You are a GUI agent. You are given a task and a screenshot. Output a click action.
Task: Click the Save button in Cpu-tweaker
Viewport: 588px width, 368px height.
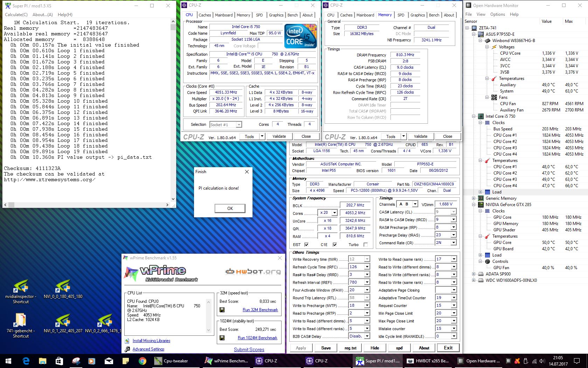(326, 348)
